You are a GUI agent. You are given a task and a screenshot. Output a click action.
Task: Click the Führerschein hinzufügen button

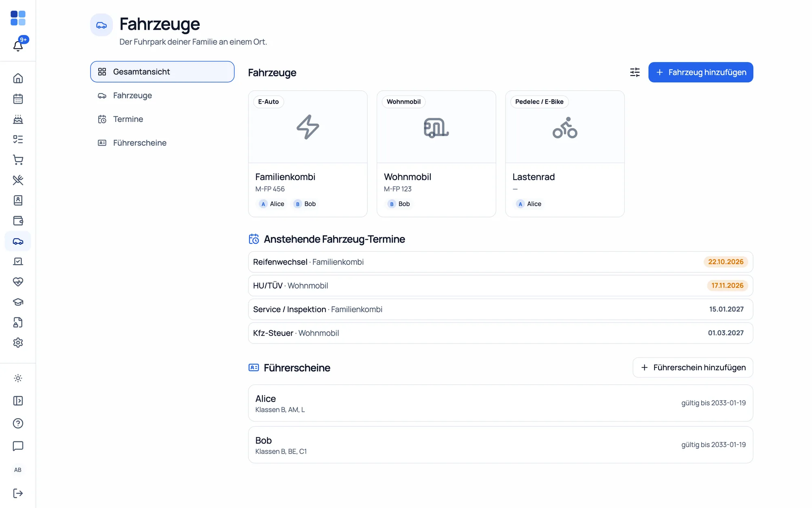pyautogui.click(x=693, y=367)
